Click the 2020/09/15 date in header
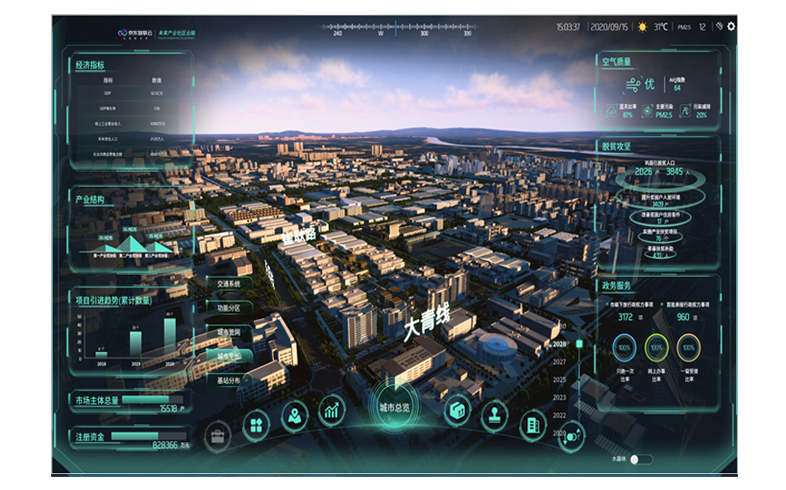 pyautogui.click(x=609, y=27)
